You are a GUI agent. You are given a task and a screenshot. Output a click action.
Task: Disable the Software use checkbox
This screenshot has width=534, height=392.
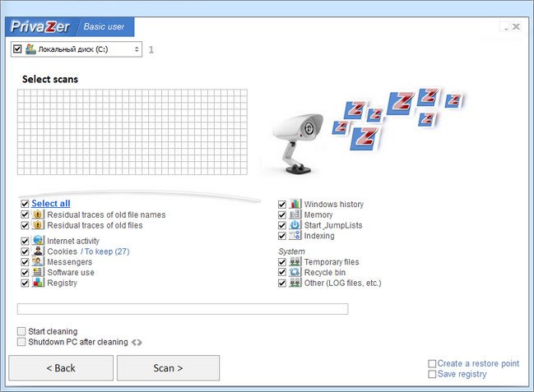(25, 273)
